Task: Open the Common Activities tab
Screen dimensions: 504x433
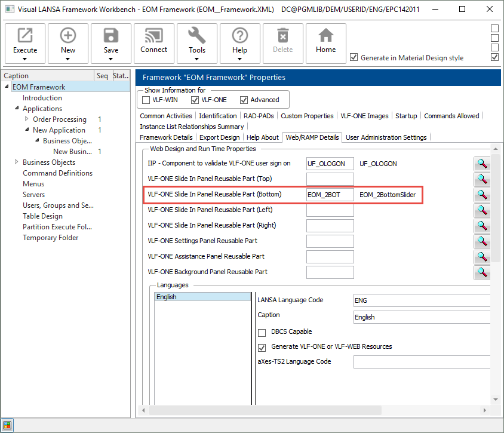Action: pos(166,116)
